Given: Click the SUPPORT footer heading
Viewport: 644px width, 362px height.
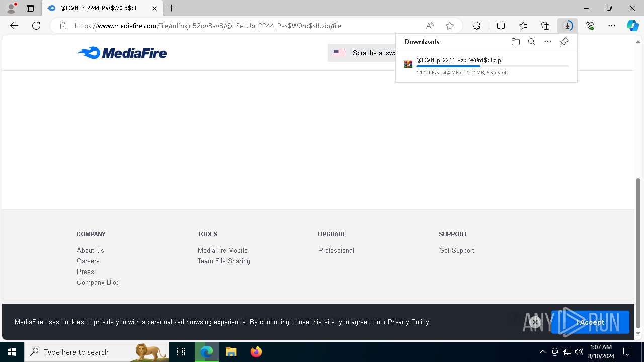Looking at the screenshot, I should tap(453, 234).
